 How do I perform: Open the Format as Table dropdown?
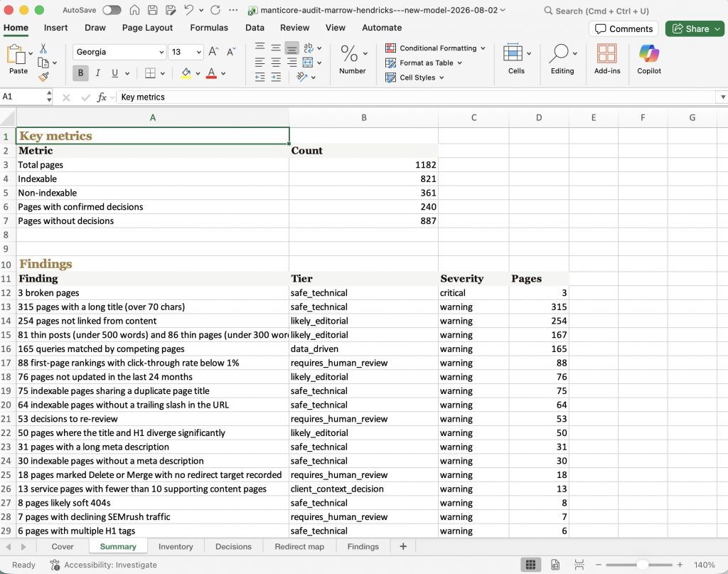tap(424, 63)
